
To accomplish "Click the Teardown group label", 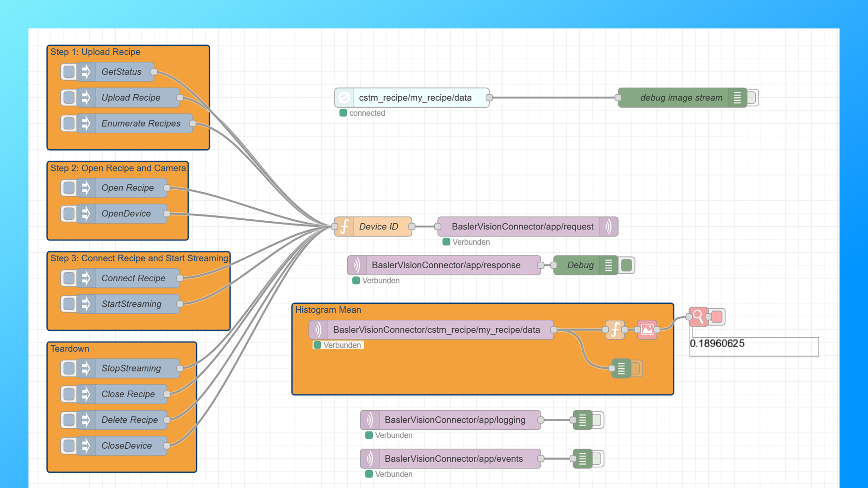I will pyautogui.click(x=70, y=349).
